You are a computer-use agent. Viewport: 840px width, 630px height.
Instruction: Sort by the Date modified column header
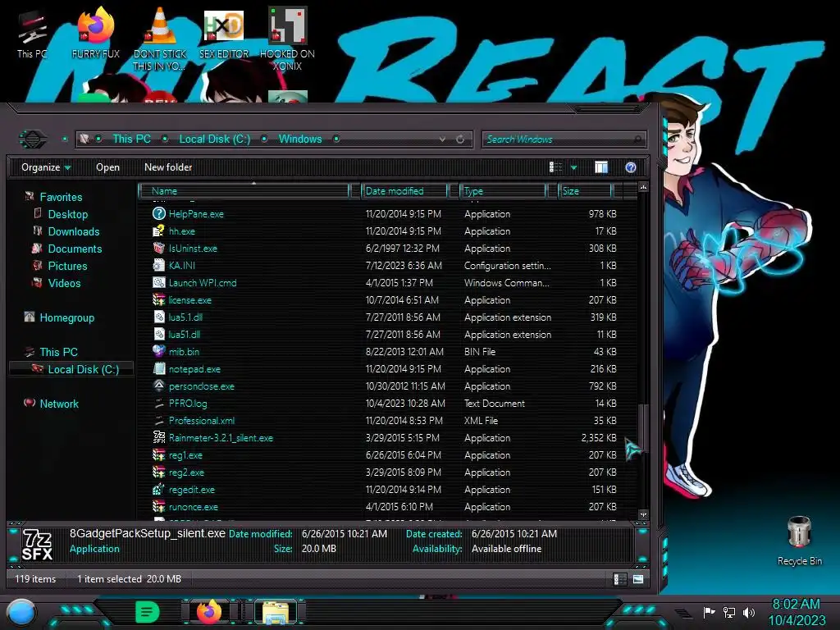click(x=404, y=190)
